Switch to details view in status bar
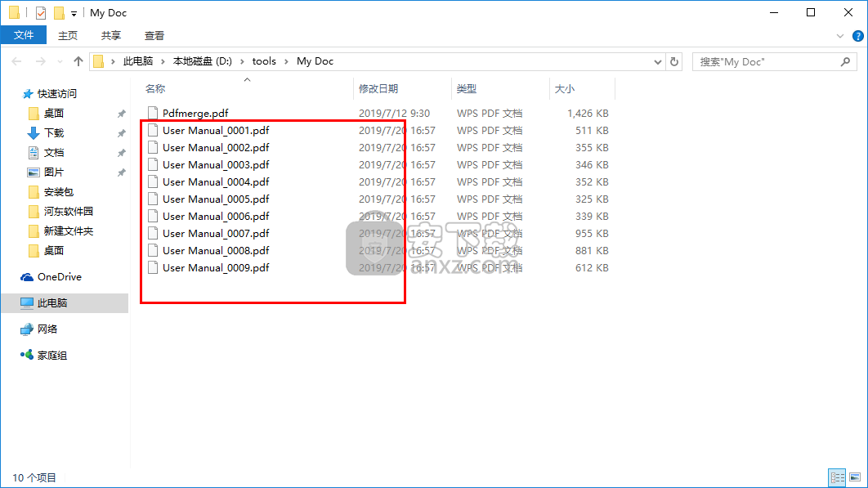The width and height of the screenshot is (868, 488). coord(837,477)
